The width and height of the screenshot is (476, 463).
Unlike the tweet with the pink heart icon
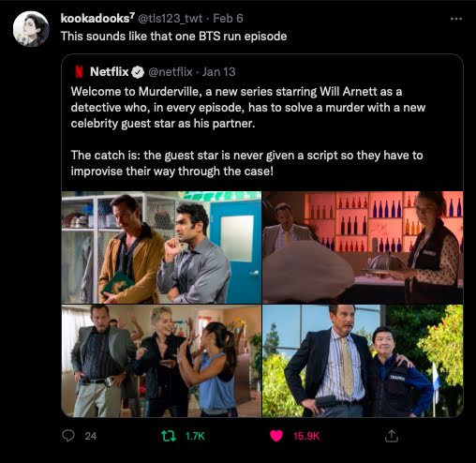[276, 436]
